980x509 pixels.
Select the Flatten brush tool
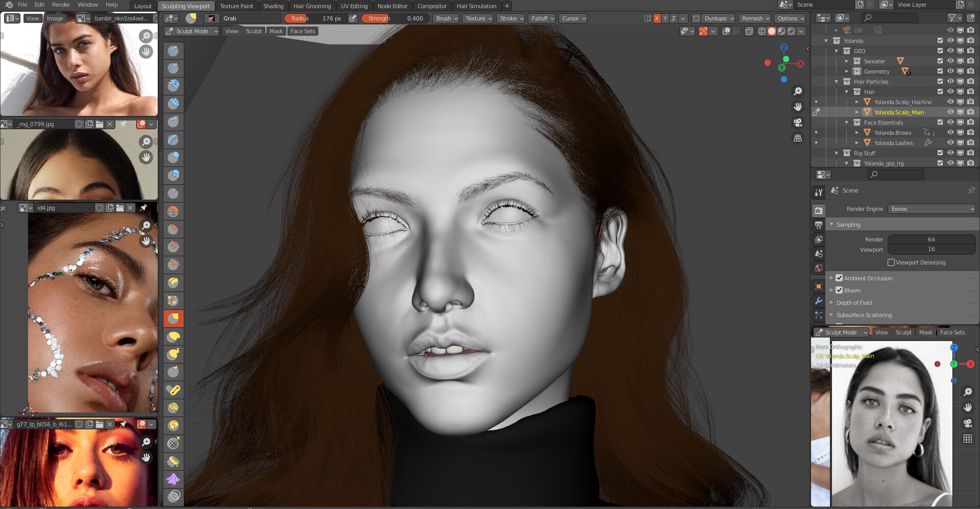pyautogui.click(x=174, y=229)
